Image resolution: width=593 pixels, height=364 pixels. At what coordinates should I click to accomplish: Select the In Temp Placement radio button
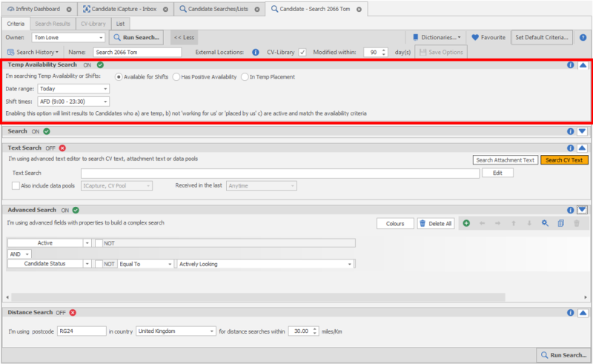click(244, 77)
